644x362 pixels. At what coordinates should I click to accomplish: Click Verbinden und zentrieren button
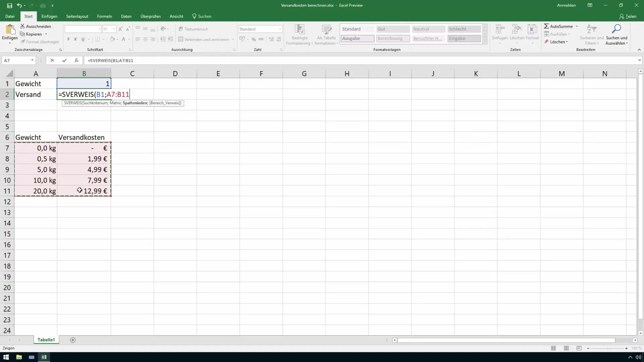(x=204, y=39)
